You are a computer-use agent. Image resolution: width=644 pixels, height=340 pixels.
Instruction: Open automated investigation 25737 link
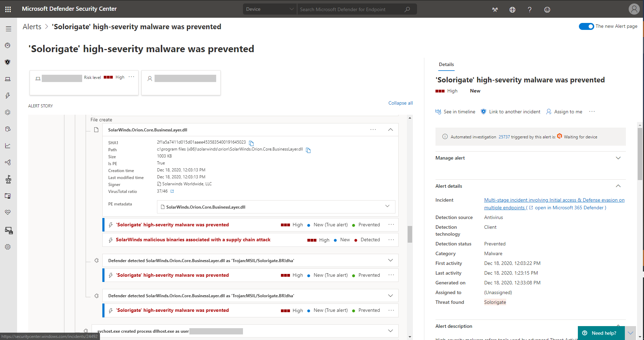pyautogui.click(x=504, y=137)
